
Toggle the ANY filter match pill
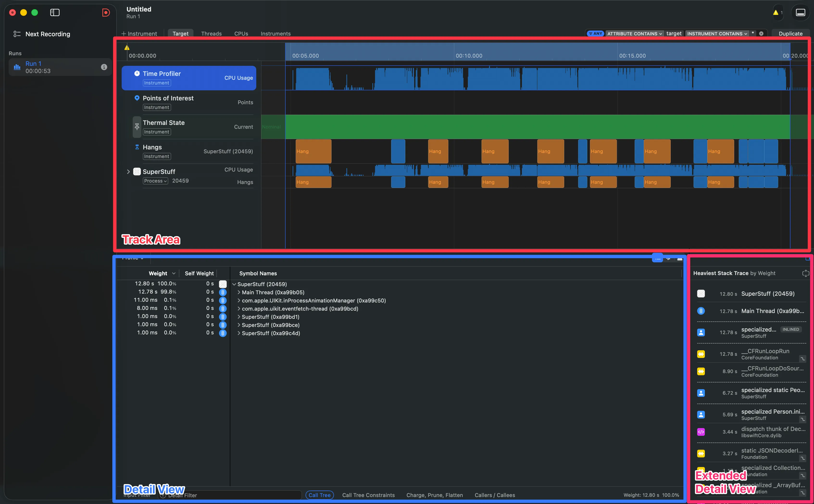(x=595, y=34)
